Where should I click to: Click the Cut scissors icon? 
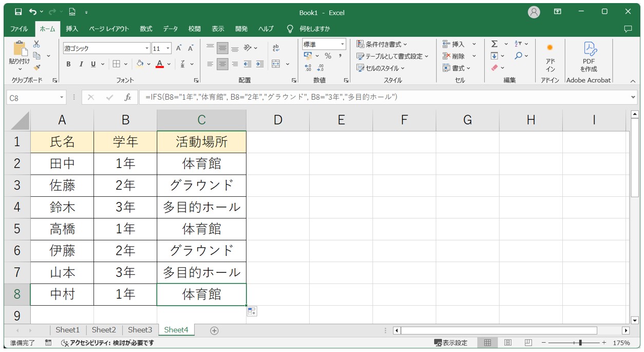(x=36, y=44)
